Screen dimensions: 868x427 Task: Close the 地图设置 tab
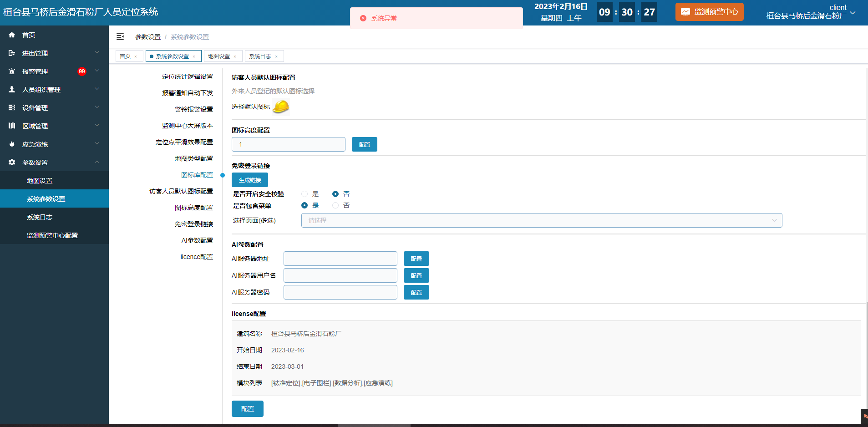coord(235,56)
